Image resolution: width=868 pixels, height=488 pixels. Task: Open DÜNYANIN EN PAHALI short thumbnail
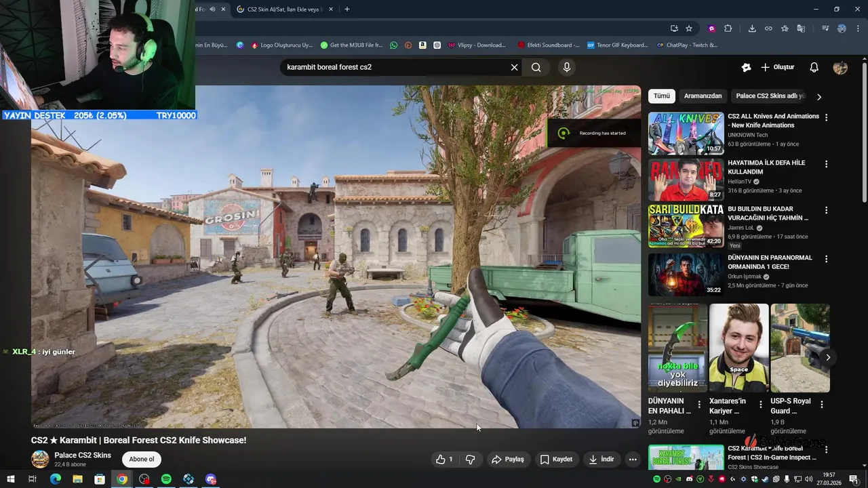point(677,348)
